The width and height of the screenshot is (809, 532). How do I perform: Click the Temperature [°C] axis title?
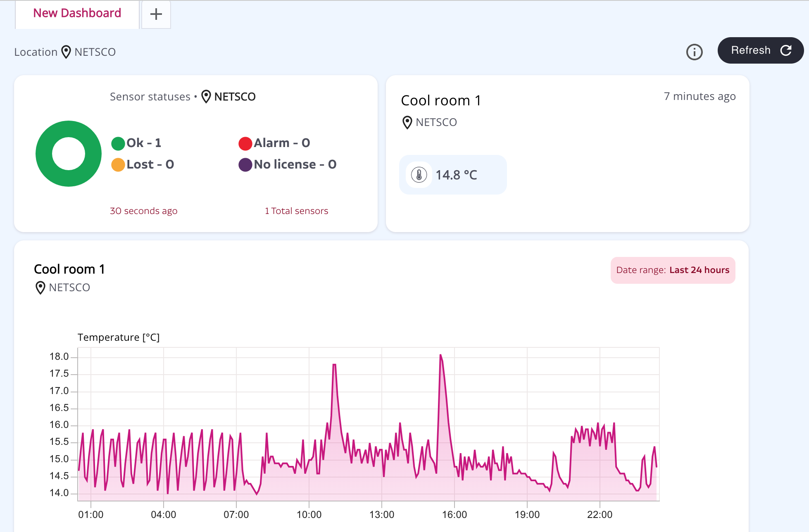[119, 337]
